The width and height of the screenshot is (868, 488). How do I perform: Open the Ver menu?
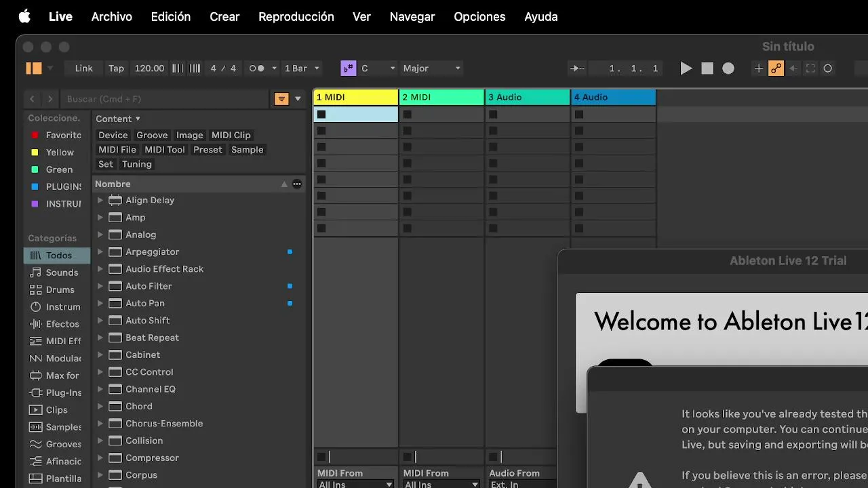tap(362, 16)
